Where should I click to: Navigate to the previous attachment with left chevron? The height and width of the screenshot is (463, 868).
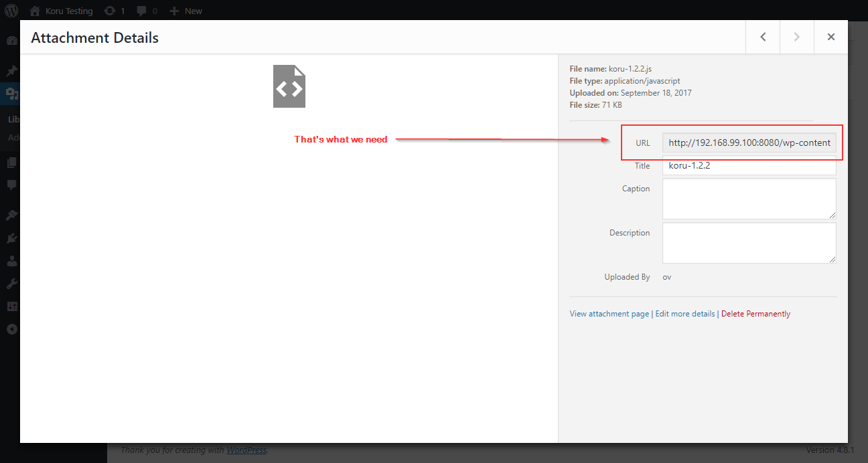pyautogui.click(x=763, y=37)
